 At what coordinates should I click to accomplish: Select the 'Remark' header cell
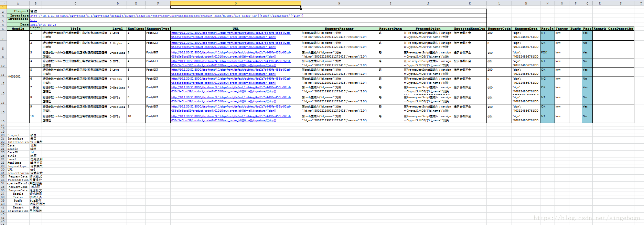[x=600, y=29]
